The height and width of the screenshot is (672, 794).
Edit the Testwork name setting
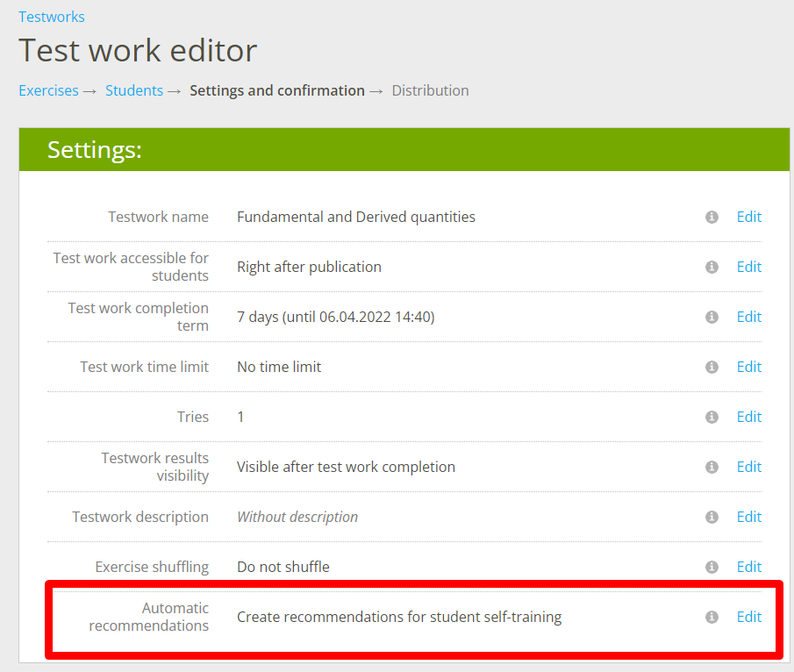[748, 217]
